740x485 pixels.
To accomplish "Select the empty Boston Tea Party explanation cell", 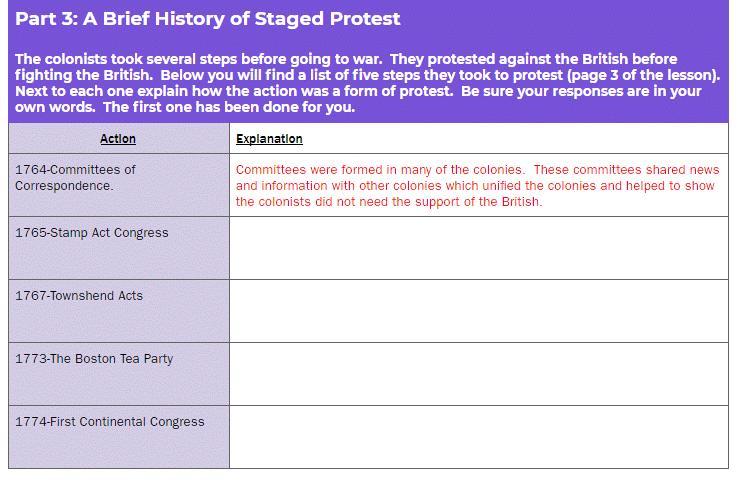I will point(478,374).
